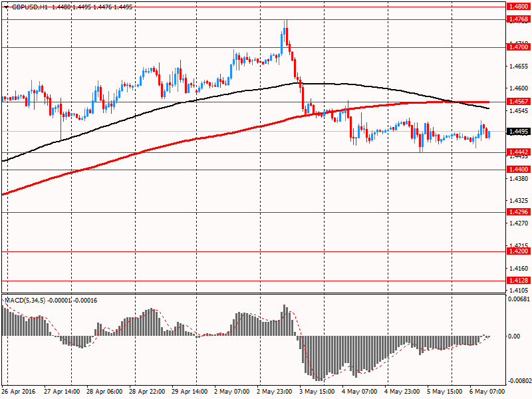Screen dimensions: 532x399
Task: Click the 1.4105 price scale value
Action: pos(519,290)
